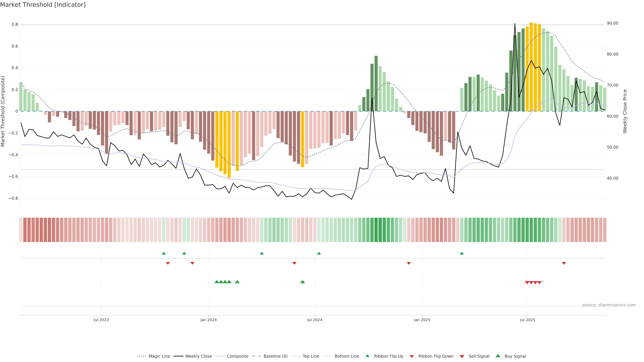Click the Market Threshold [Indicator] title
644x362 pixels.
pos(43,5)
